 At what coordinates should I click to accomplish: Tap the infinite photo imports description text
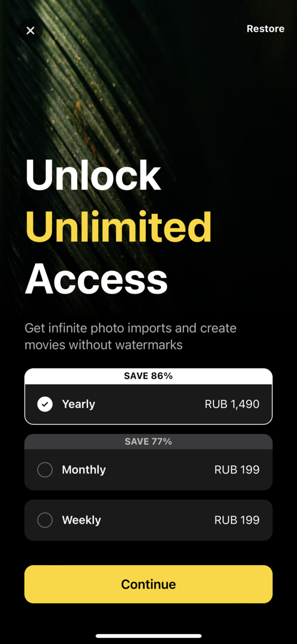131,336
